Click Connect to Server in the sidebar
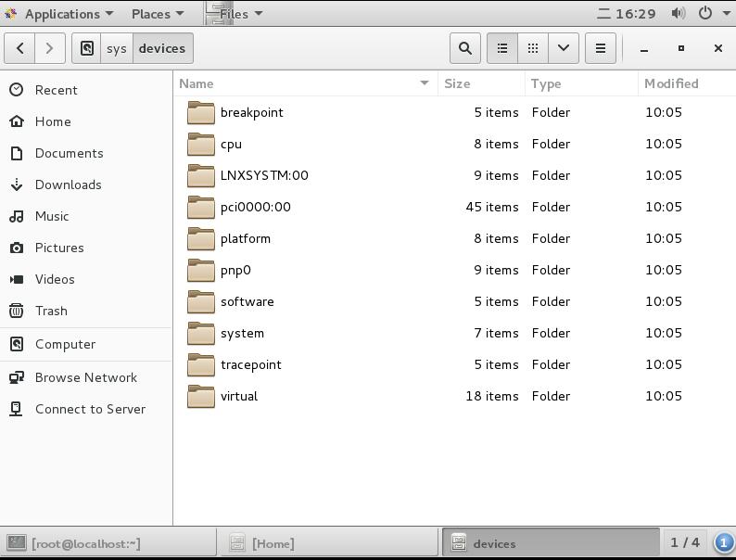The width and height of the screenshot is (736, 560). 86,409
